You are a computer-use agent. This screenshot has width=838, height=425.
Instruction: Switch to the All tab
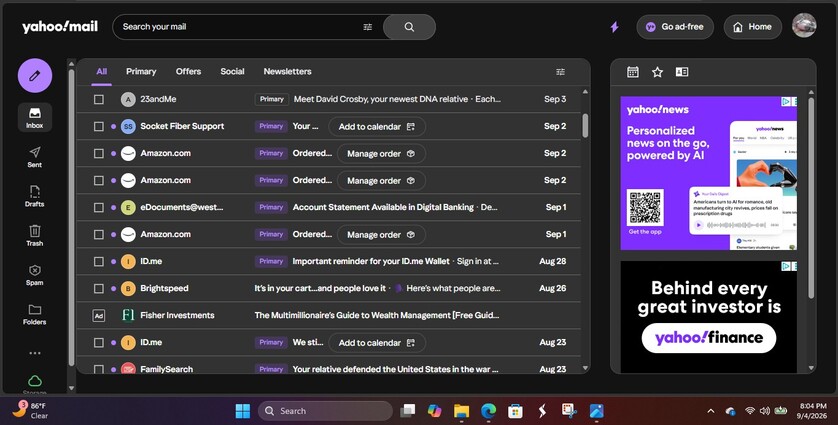tap(102, 71)
